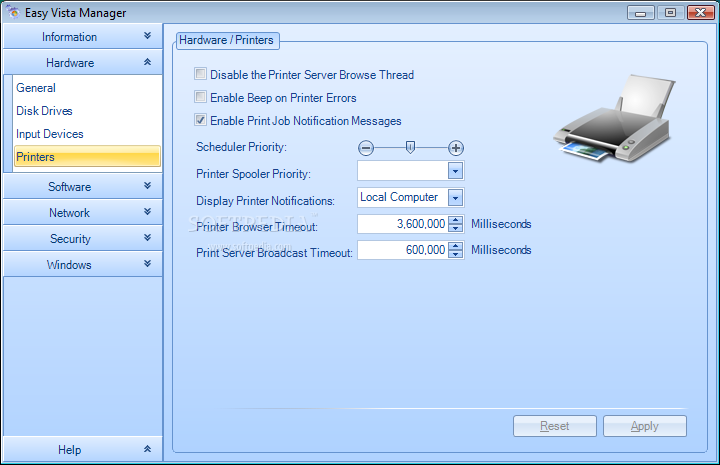Decrease Print Server Broadcast Timeout down arrow
The height and width of the screenshot is (465, 720).
456,254
